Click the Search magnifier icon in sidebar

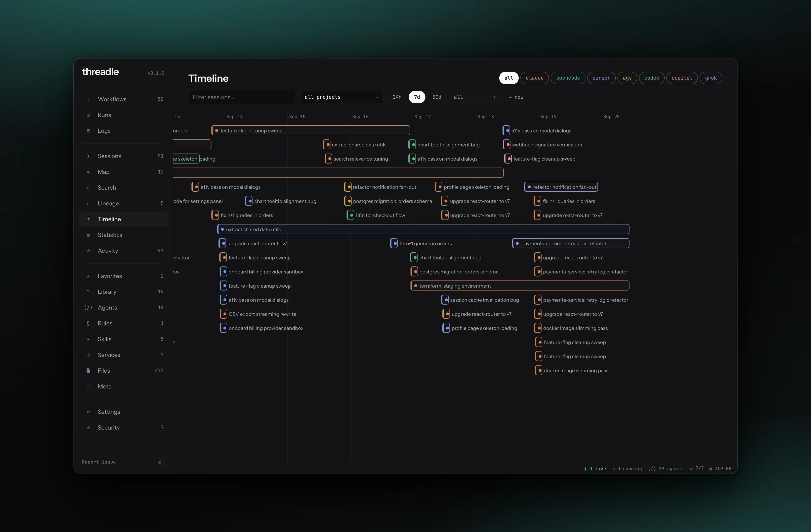click(88, 188)
